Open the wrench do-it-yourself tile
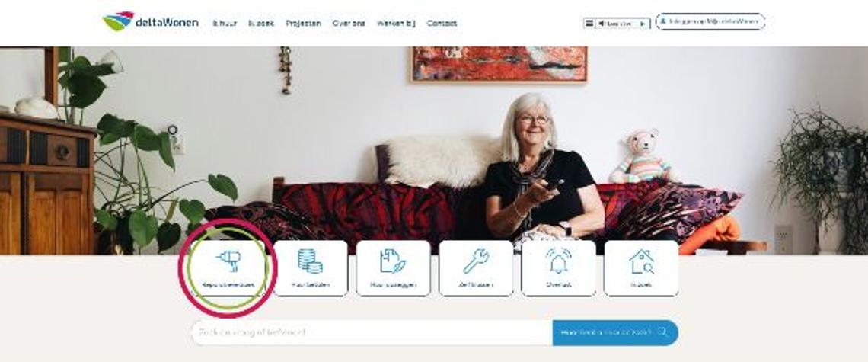 476,268
